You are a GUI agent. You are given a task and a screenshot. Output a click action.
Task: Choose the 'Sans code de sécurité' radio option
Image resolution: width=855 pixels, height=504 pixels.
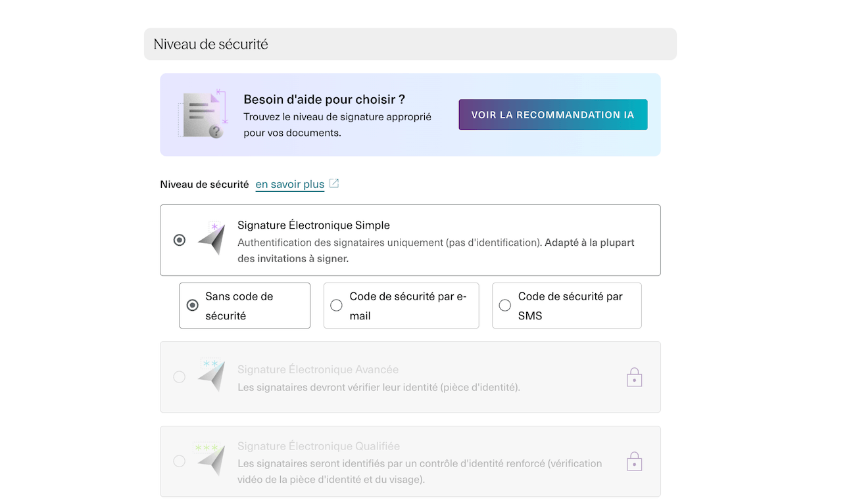coord(192,306)
